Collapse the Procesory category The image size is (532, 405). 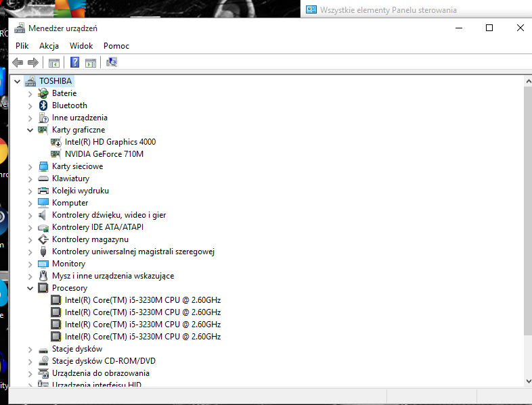point(30,288)
